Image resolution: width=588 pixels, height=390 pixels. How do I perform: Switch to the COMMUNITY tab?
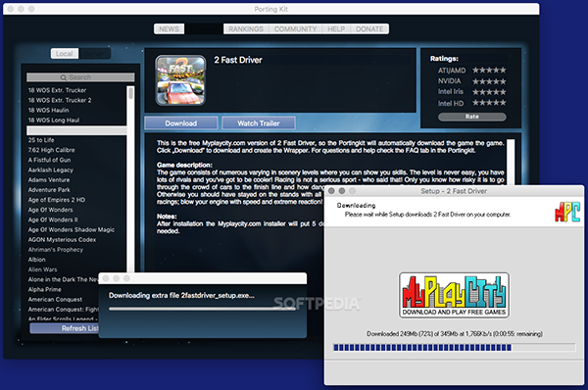[296, 28]
